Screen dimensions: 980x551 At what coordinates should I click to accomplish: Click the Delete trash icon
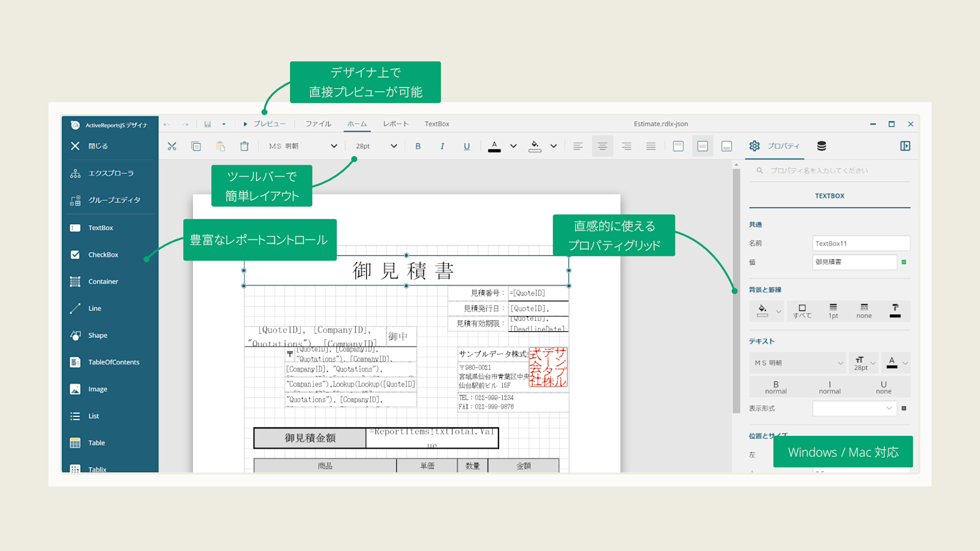coord(244,146)
